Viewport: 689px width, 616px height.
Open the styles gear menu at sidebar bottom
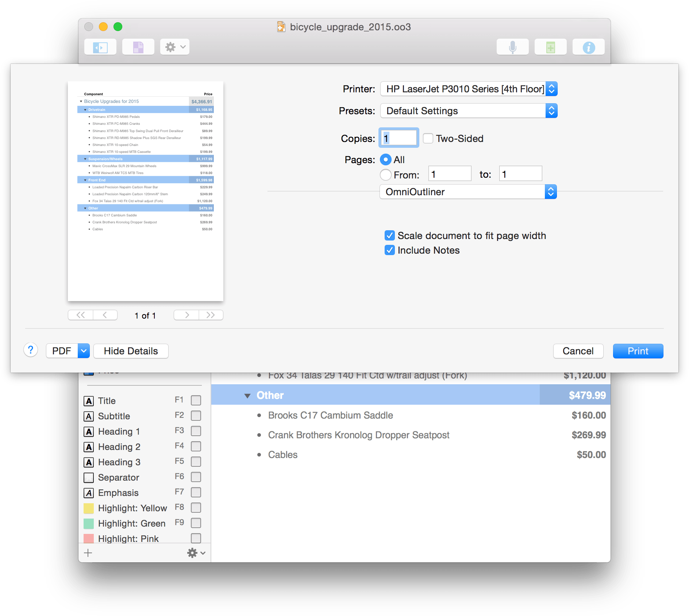tap(196, 553)
